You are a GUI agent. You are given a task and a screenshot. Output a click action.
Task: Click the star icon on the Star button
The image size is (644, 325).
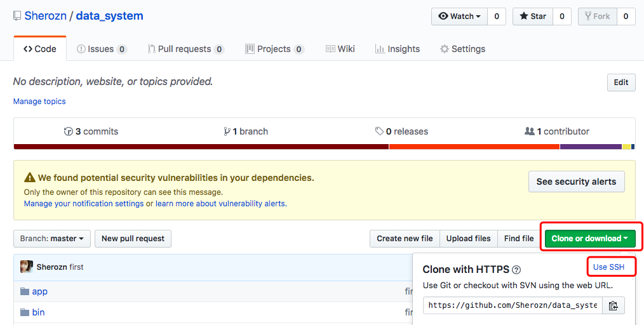pyautogui.click(x=524, y=16)
